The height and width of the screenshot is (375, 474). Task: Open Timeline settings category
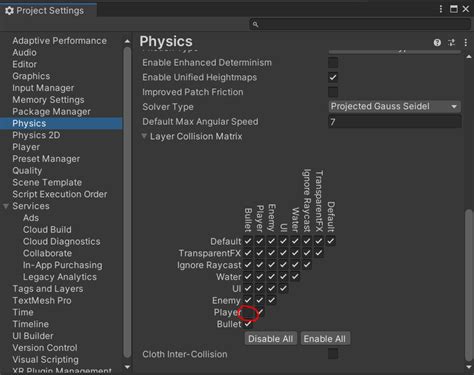click(x=30, y=324)
